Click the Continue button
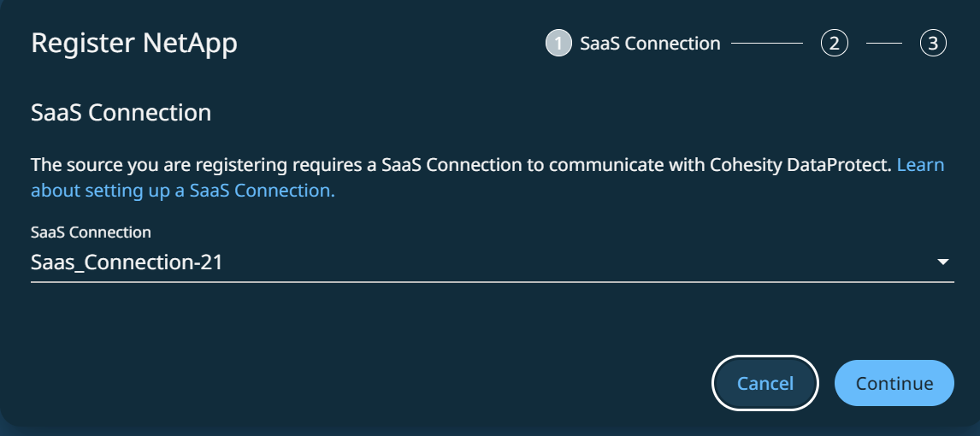This screenshot has width=980, height=436. pyautogui.click(x=894, y=384)
